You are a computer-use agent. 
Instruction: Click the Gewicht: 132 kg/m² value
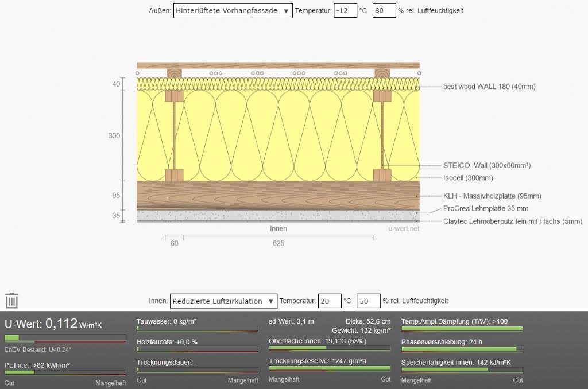tap(361, 330)
